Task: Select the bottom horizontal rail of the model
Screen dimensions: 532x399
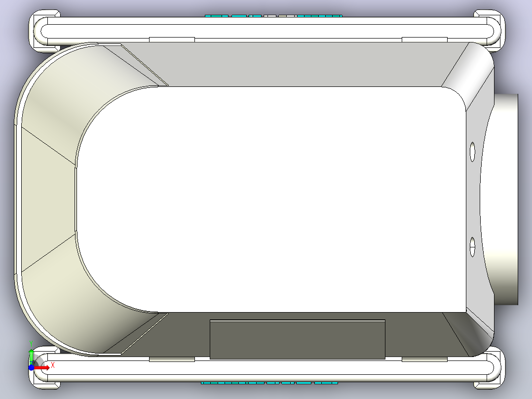Action: pyautogui.click(x=267, y=368)
